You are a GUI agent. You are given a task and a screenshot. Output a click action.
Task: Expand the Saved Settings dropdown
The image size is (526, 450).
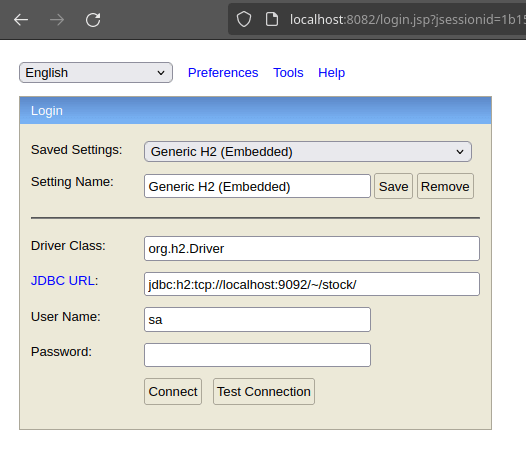308,152
